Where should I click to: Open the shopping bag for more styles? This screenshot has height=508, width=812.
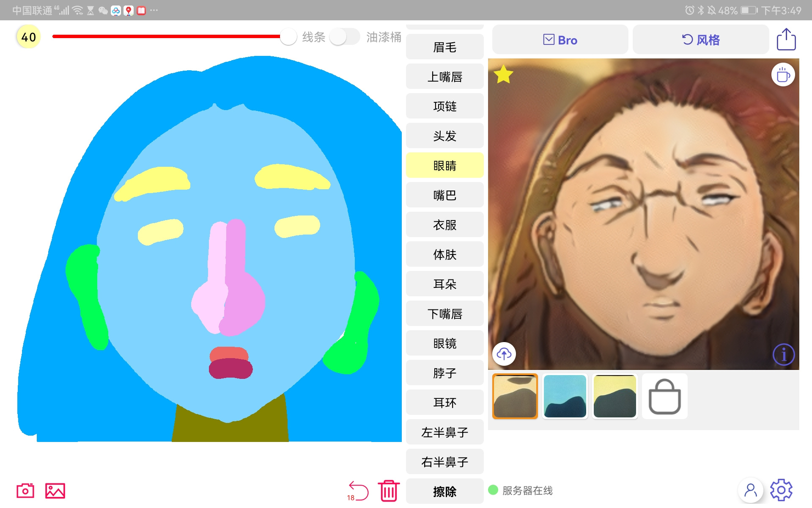[664, 397]
